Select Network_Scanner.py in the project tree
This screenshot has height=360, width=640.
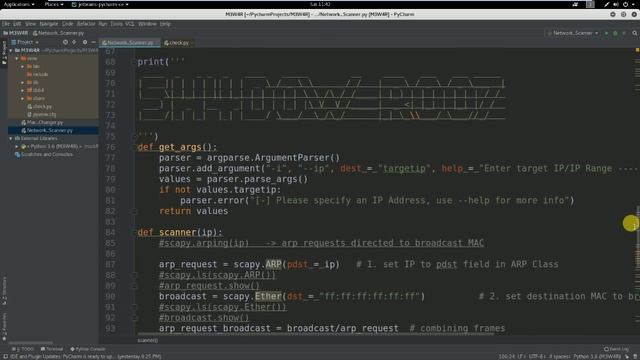47,130
